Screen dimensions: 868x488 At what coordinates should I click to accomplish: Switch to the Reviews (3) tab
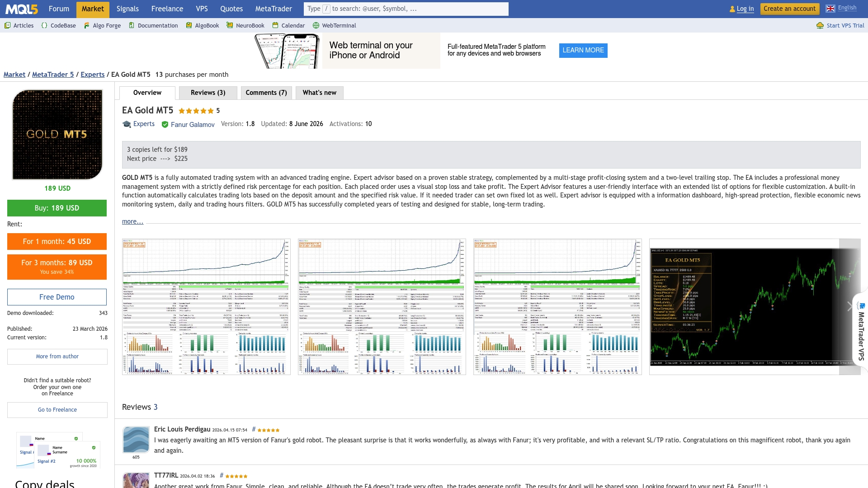pos(208,93)
